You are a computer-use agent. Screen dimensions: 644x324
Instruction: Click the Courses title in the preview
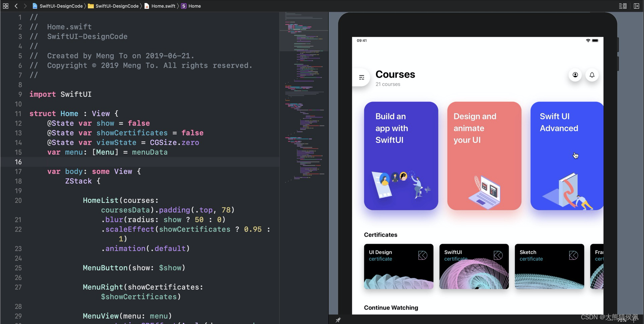(x=395, y=74)
